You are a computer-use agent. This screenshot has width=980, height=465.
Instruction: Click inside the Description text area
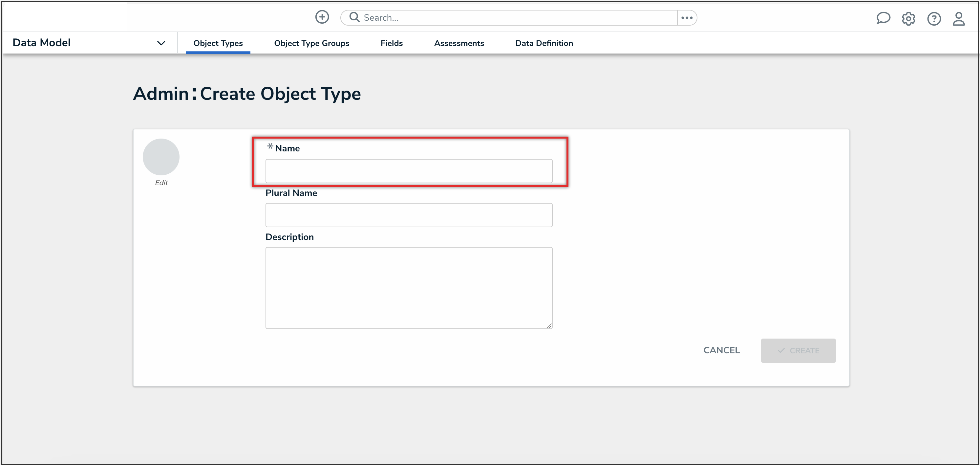[409, 288]
